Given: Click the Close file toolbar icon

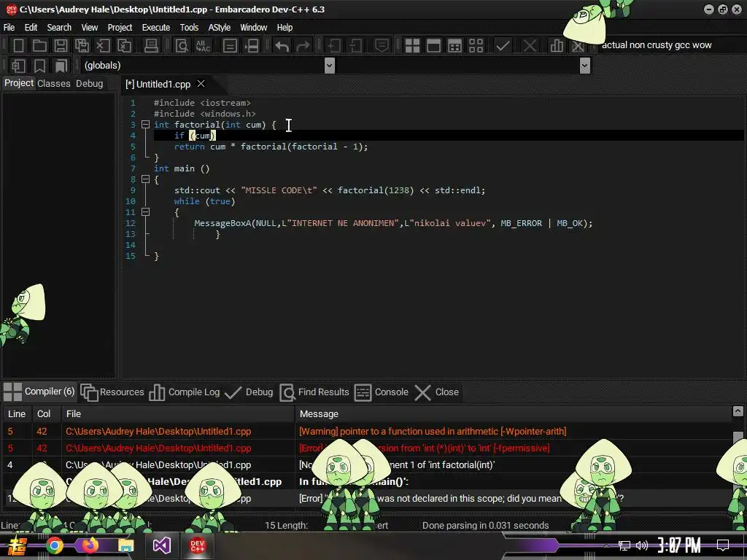Looking at the screenshot, I should [x=103, y=46].
